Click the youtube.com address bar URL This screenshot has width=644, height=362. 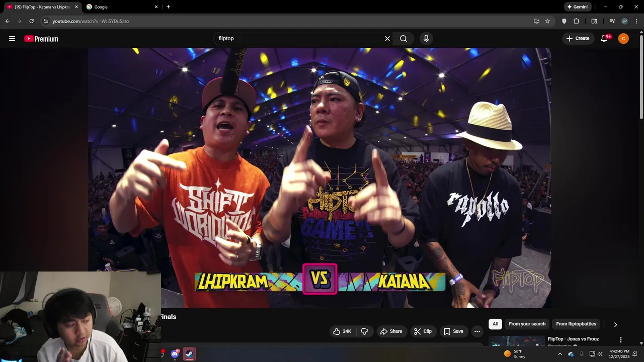91,21
